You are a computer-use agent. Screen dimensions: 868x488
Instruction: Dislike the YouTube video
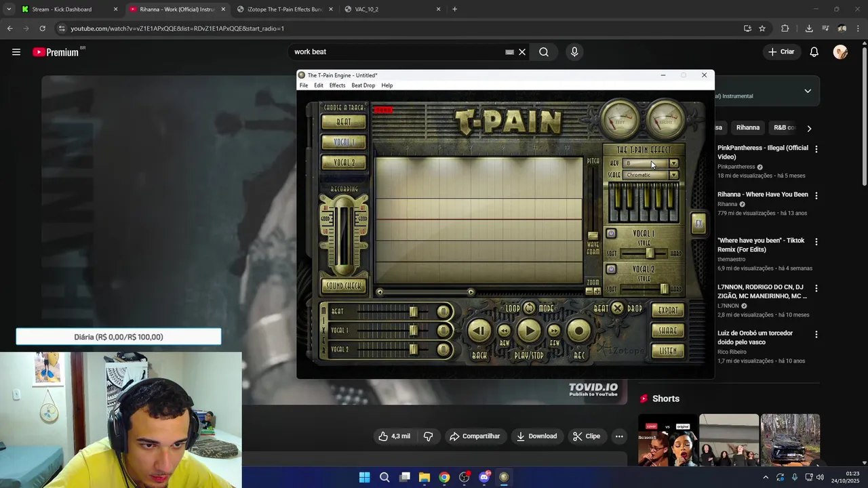point(428,436)
